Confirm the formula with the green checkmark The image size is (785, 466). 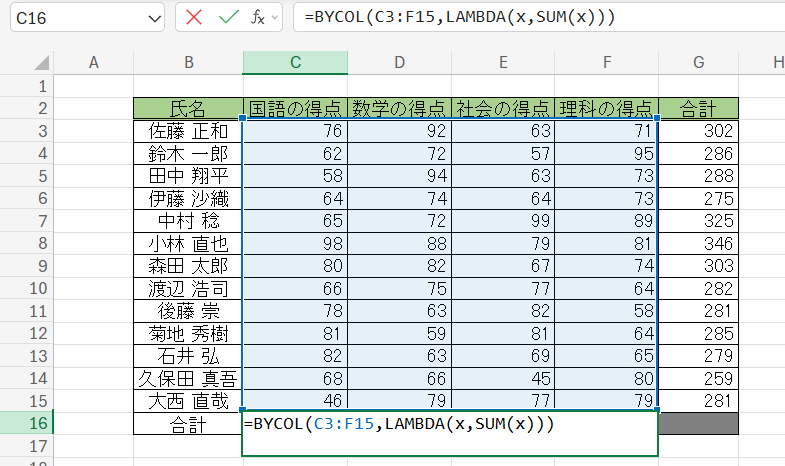point(229,18)
